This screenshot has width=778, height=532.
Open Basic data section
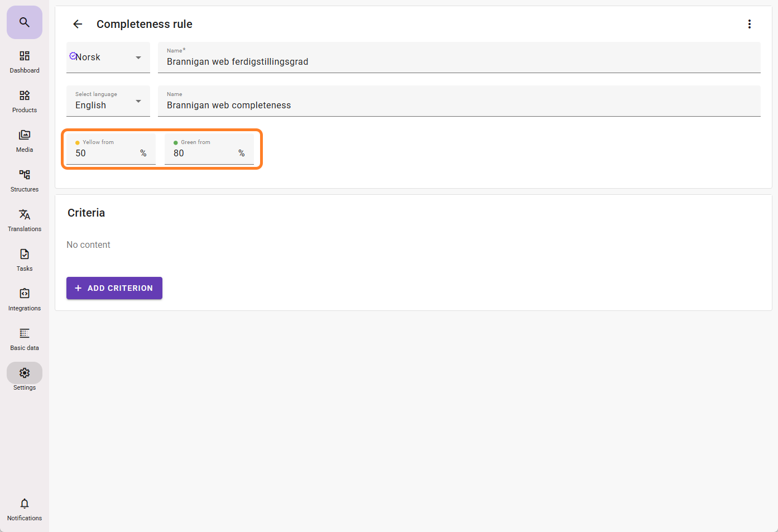pos(25,339)
